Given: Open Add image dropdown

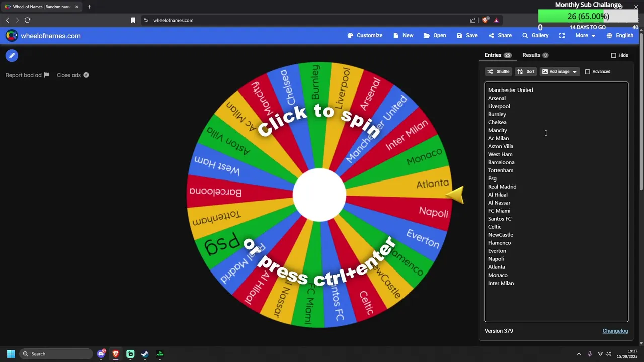Looking at the screenshot, I should (x=559, y=72).
